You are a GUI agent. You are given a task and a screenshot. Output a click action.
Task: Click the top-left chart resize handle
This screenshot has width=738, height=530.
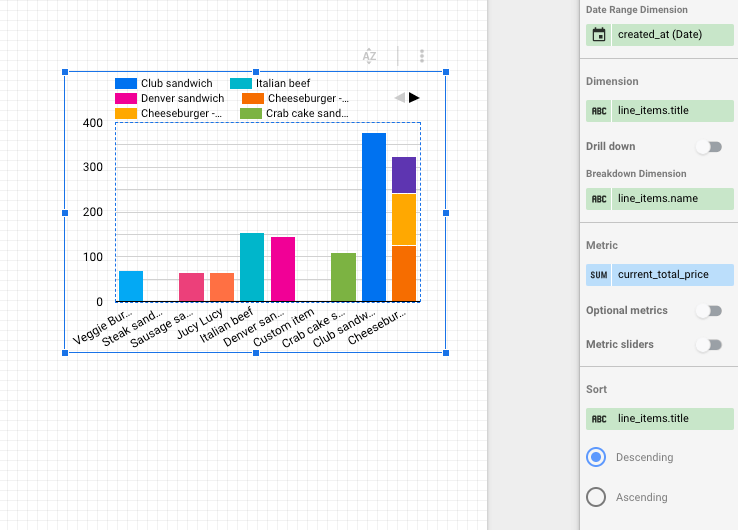pos(65,72)
